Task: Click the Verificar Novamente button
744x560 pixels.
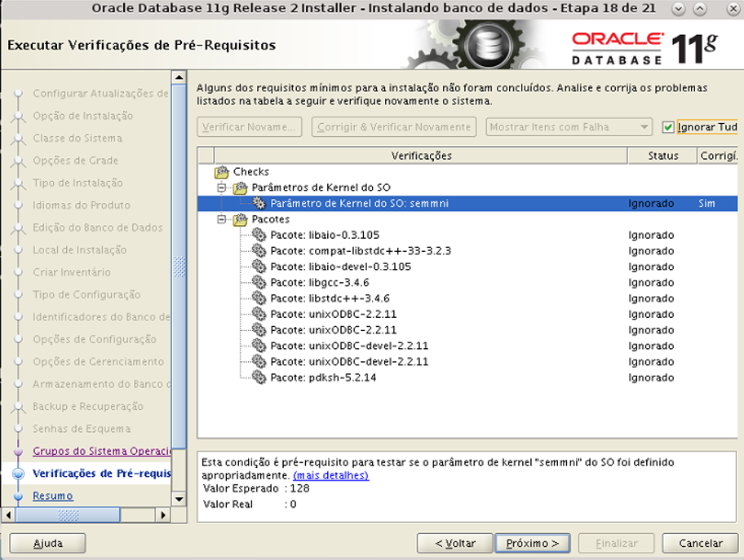Action: (249, 127)
